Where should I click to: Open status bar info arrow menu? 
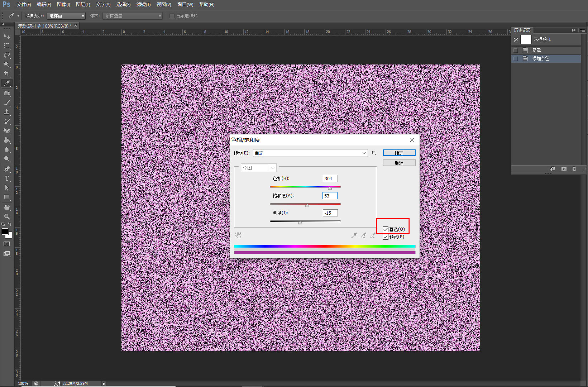pos(104,384)
